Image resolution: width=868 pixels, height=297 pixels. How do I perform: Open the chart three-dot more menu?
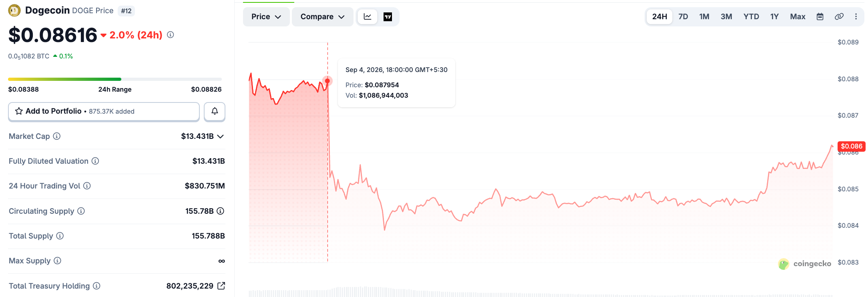pos(856,16)
